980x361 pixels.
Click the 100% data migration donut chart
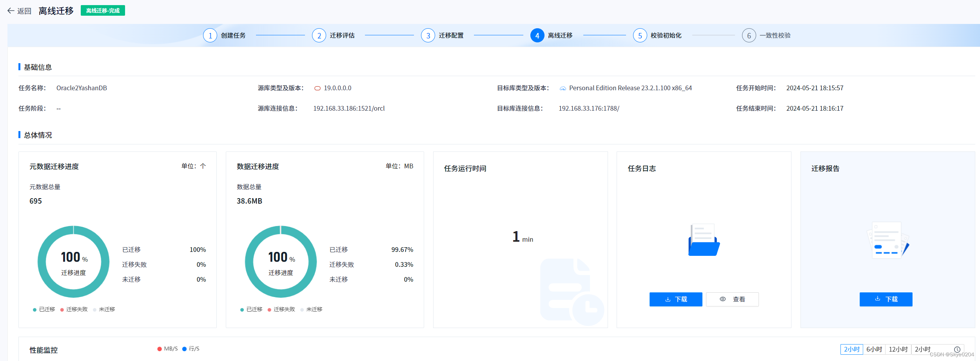[280, 262]
